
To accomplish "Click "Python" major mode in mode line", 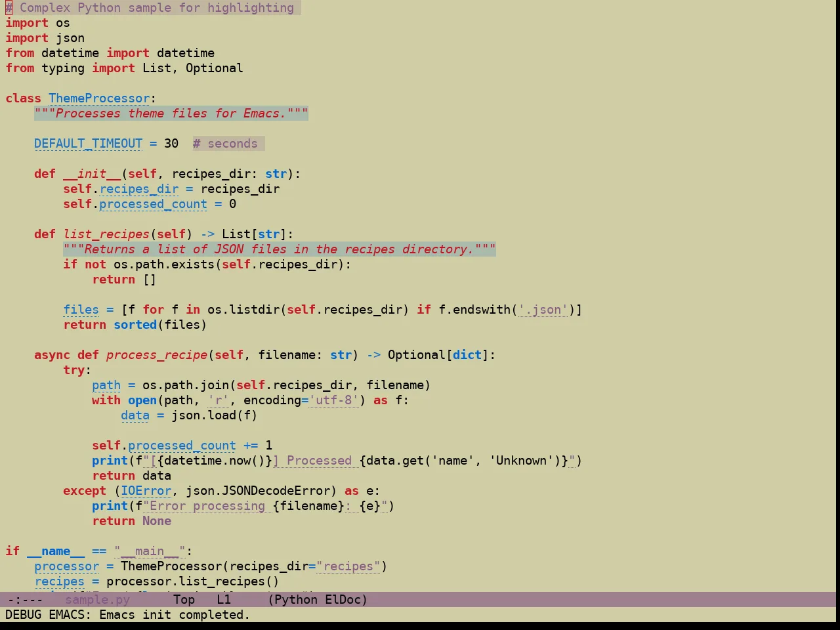I will coord(296,600).
